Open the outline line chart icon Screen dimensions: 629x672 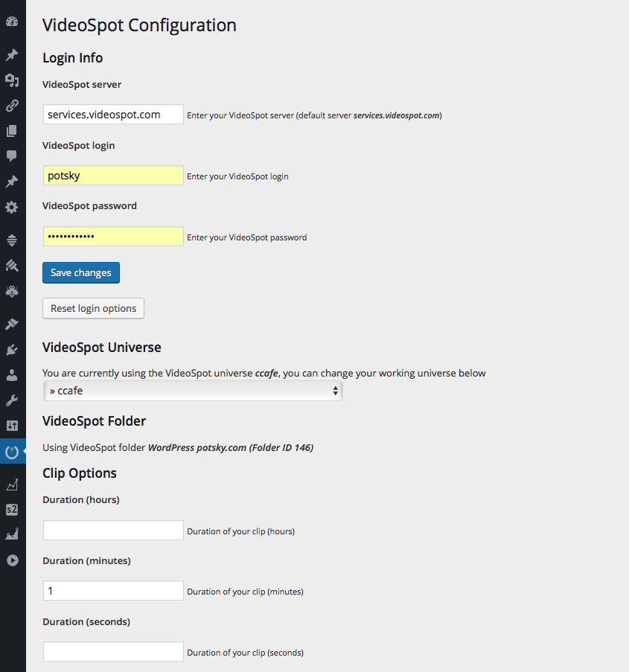coord(12,484)
